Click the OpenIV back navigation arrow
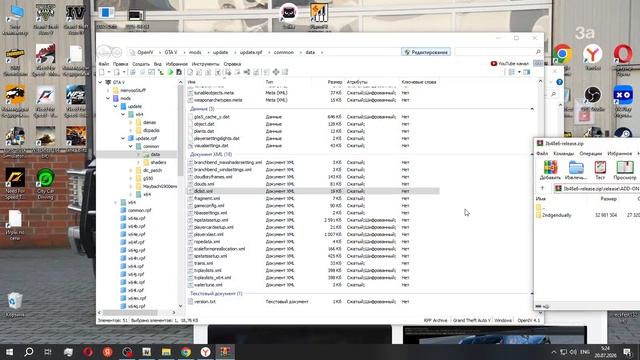 [104, 52]
